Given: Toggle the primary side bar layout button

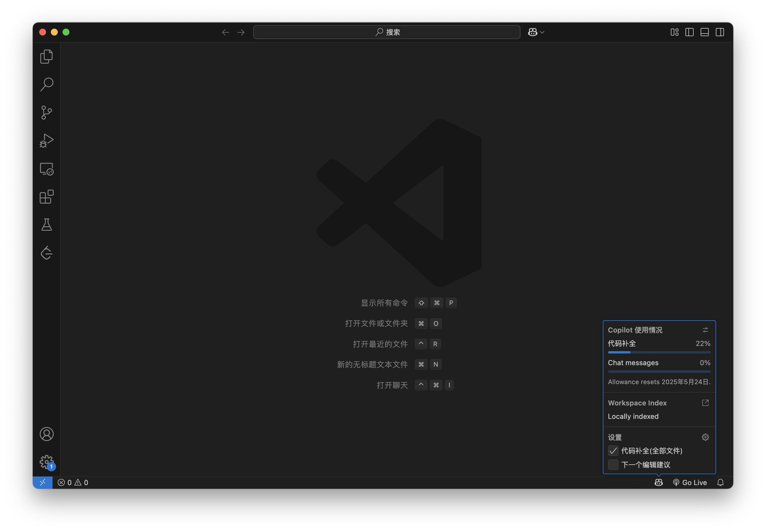Looking at the screenshot, I should pos(689,32).
